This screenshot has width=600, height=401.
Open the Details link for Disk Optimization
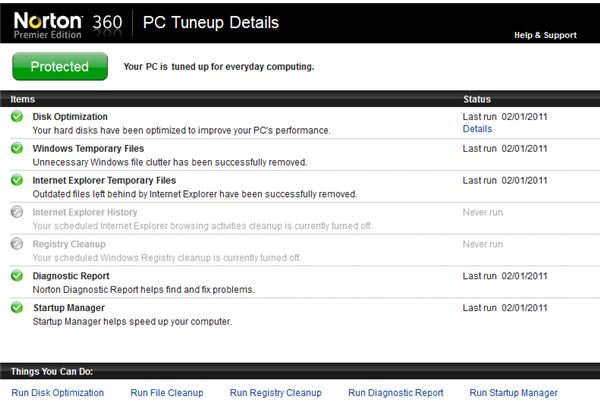477,129
